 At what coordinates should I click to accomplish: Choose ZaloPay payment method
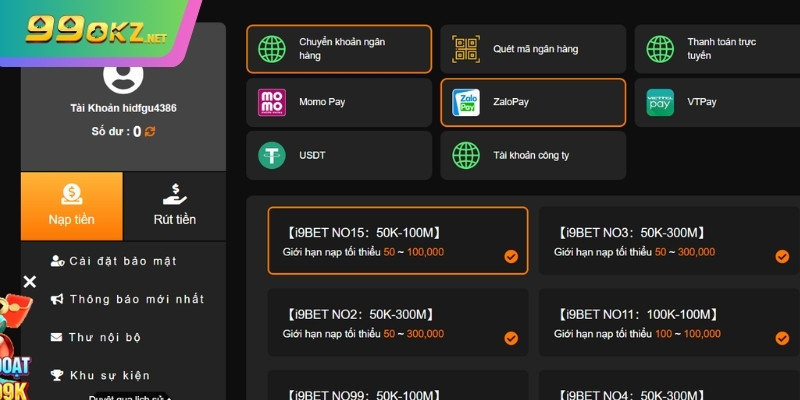click(x=533, y=102)
